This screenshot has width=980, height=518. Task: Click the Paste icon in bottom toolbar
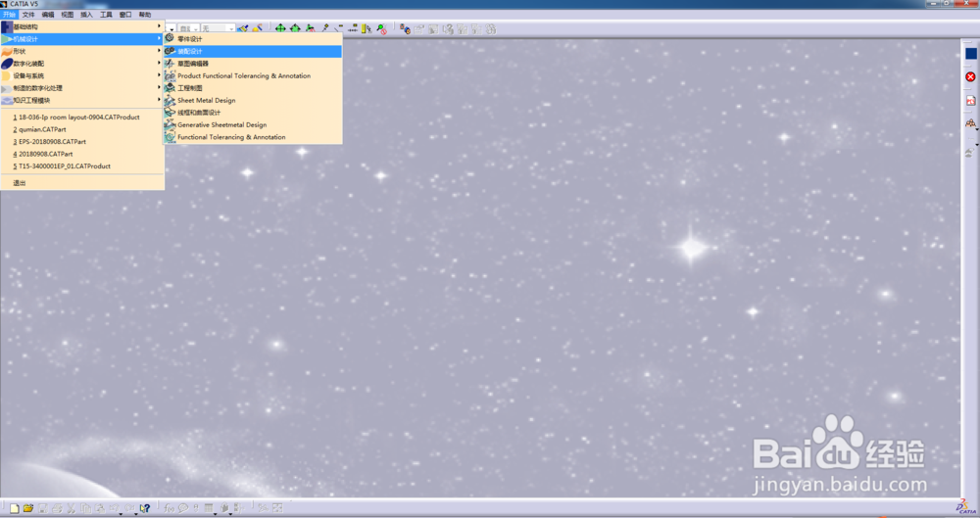pyautogui.click(x=99, y=508)
